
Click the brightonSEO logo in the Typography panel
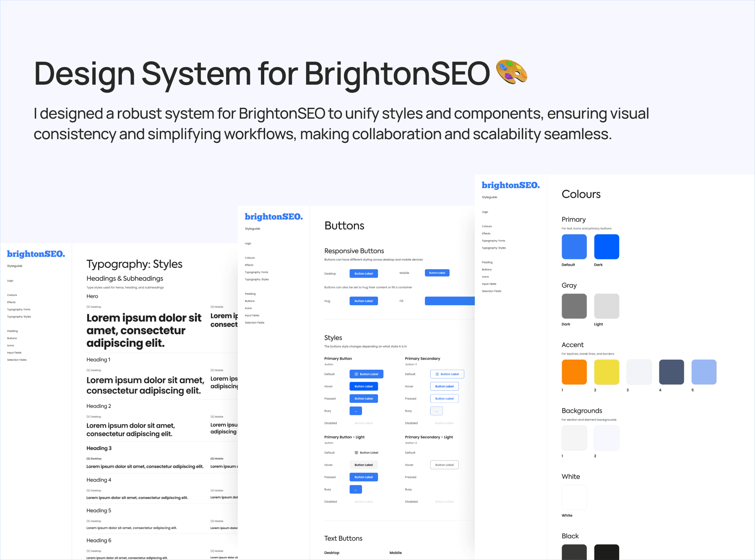pyautogui.click(x=36, y=254)
